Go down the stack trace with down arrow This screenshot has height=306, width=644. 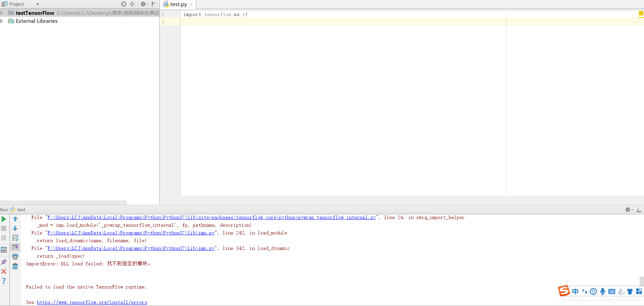tap(15, 228)
